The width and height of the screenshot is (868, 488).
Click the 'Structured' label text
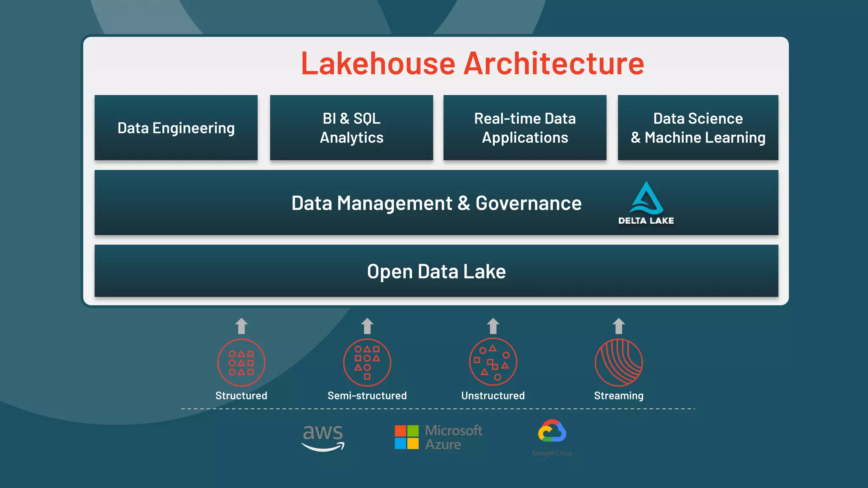click(x=241, y=396)
